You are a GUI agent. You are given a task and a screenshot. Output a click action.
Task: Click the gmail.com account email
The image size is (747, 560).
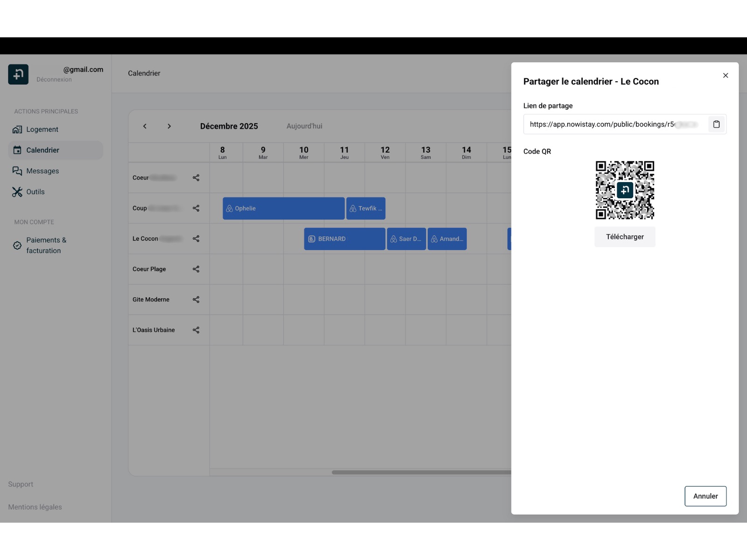point(83,70)
